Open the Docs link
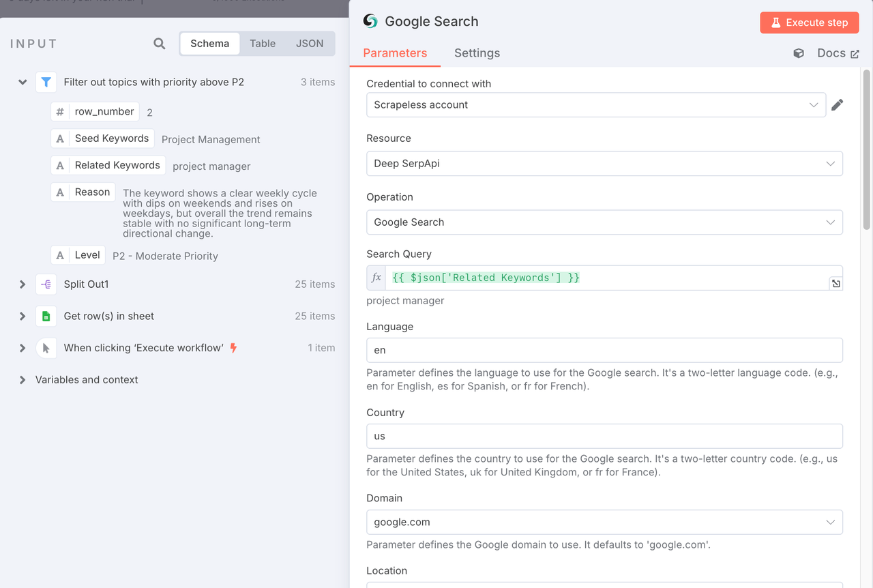Image resolution: width=873 pixels, height=588 pixels. pyautogui.click(x=838, y=53)
